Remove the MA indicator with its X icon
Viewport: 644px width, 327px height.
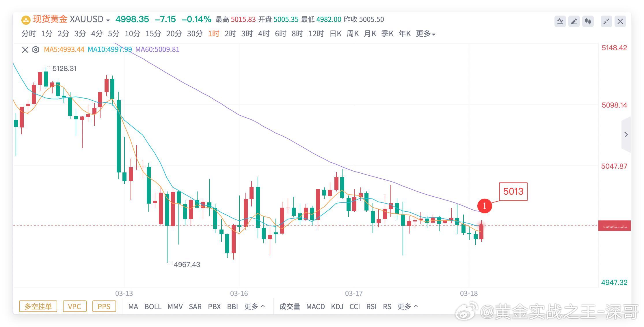[x=25, y=49]
